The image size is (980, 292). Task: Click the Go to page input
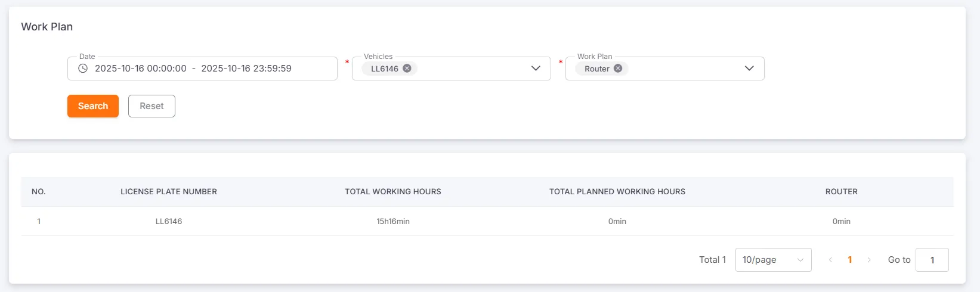pos(932,260)
